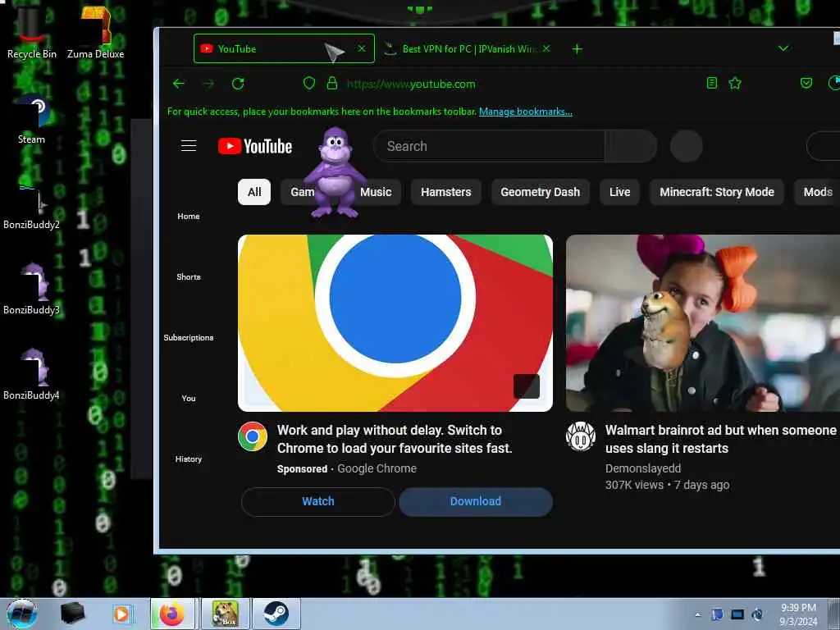This screenshot has height=630, width=840.
Task: Click the shield tracking protection icon
Action: [x=309, y=83]
